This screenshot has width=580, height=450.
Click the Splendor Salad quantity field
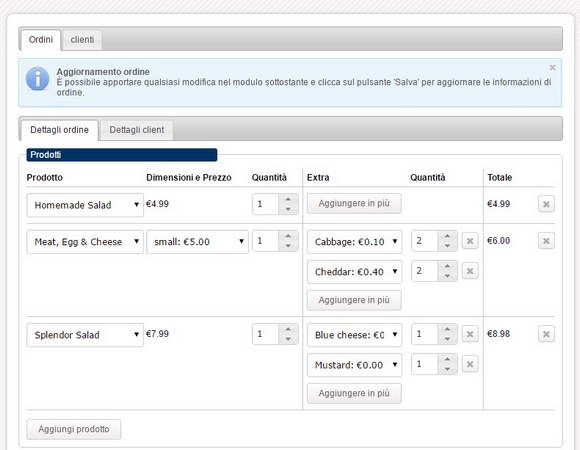(266, 334)
